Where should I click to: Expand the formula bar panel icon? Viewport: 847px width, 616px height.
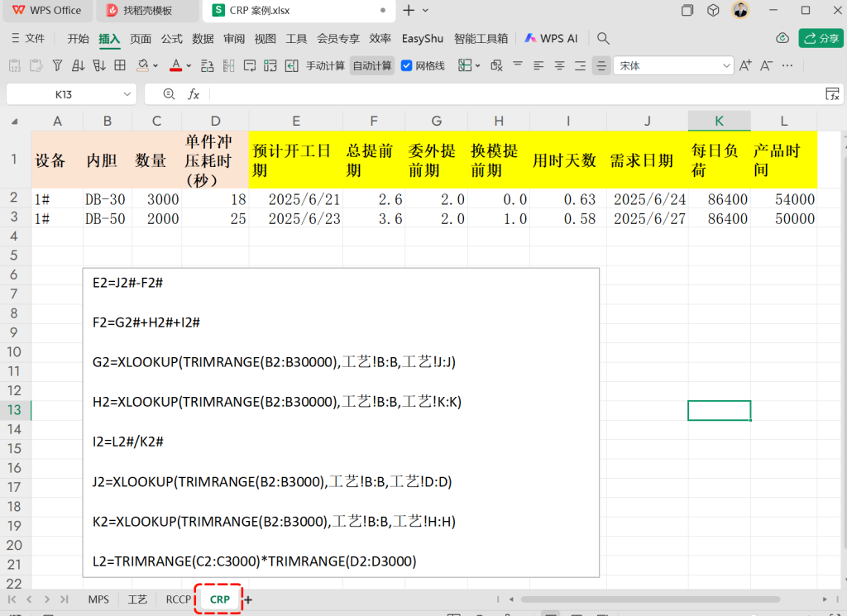pyautogui.click(x=832, y=94)
